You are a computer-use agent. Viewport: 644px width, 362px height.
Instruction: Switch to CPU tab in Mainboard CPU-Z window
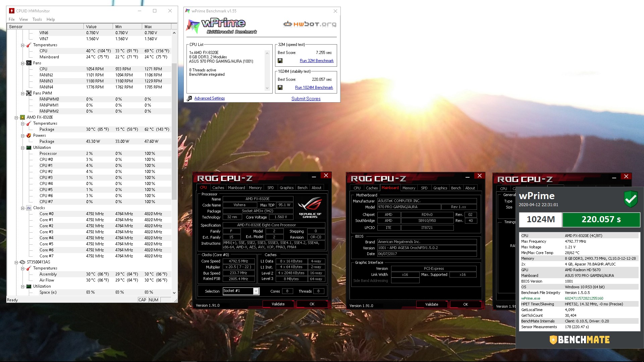(357, 188)
